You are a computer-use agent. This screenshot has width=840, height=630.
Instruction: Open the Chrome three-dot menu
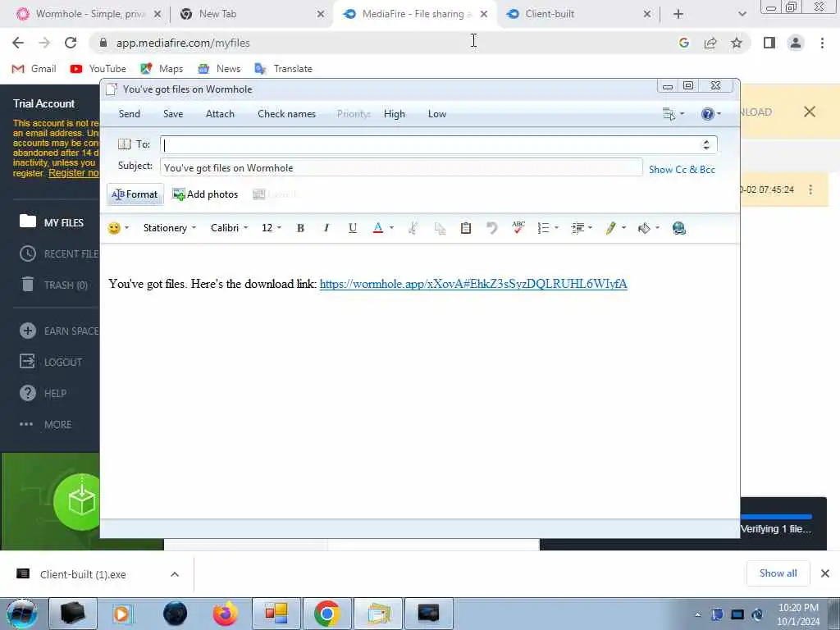tap(822, 43)
